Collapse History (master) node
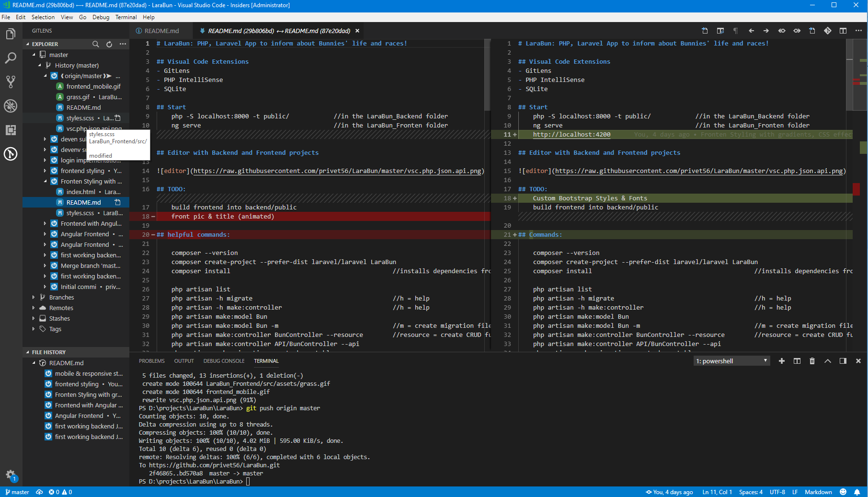This screenshot has height=497, width=868. 39,65
